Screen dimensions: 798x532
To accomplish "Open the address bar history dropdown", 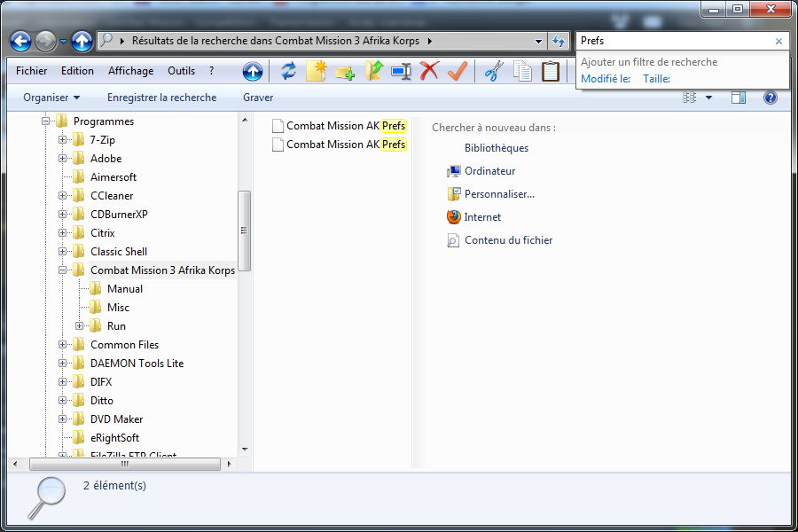I will (x=538, y=42).
